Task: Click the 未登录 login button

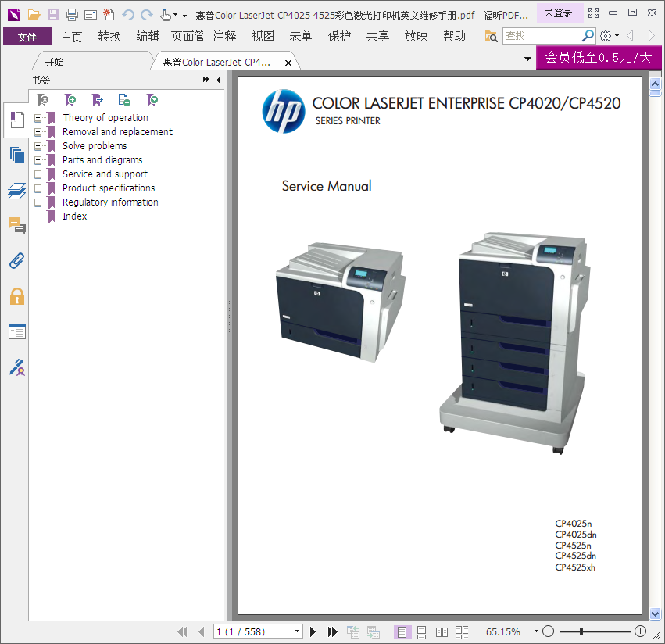Action: point(558,13)
